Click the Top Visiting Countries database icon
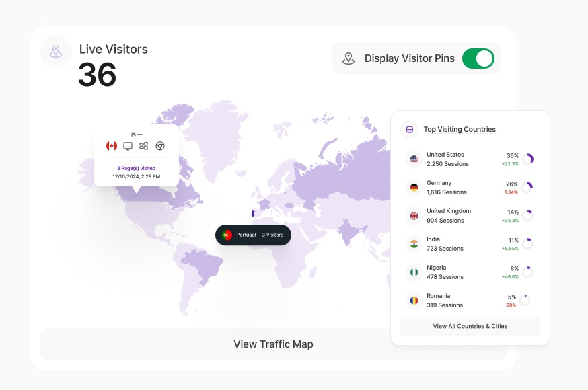 tap(410, 129)
